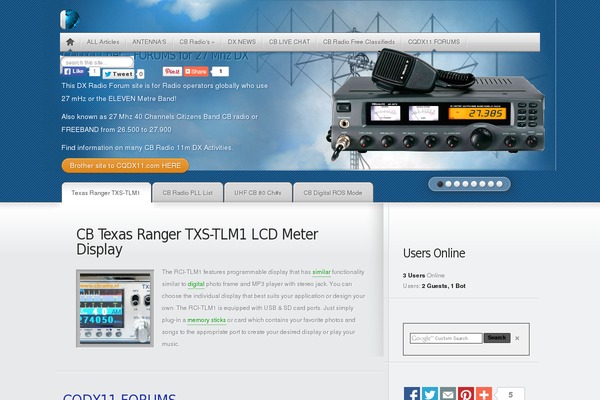600x400 pixels.
Task: Click the Google custom Search button
Action: (x=497, y=338)
